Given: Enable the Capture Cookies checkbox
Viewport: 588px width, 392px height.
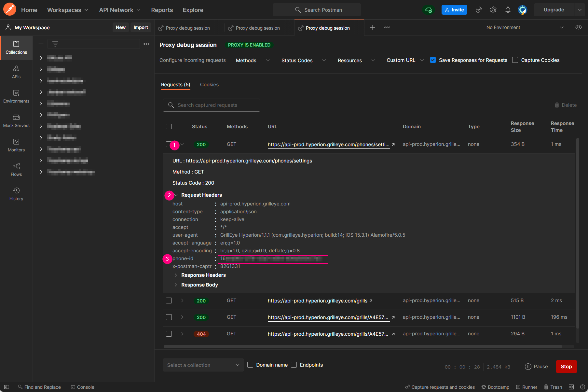Looking at the screenshot, I should click(515, 60).
